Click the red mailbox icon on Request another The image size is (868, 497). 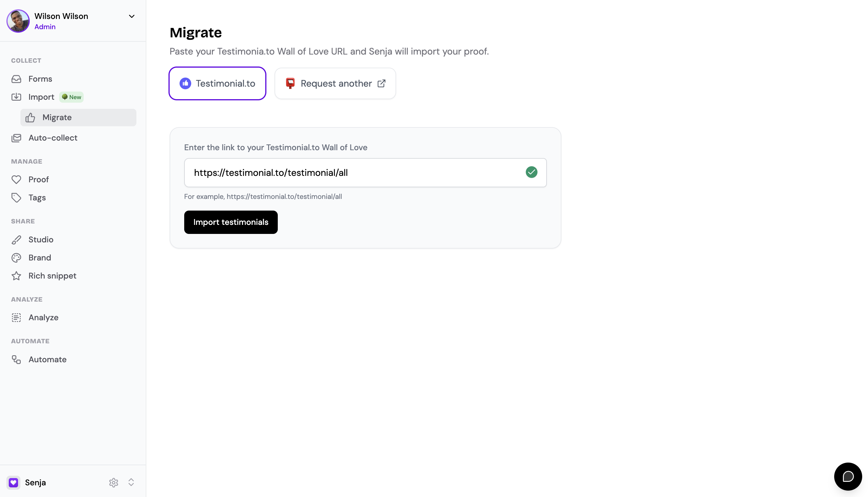click(x=290, y=83)
